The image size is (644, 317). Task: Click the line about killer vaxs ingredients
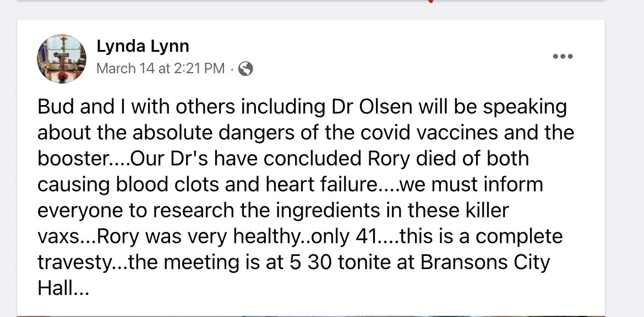tap(273, 210)
